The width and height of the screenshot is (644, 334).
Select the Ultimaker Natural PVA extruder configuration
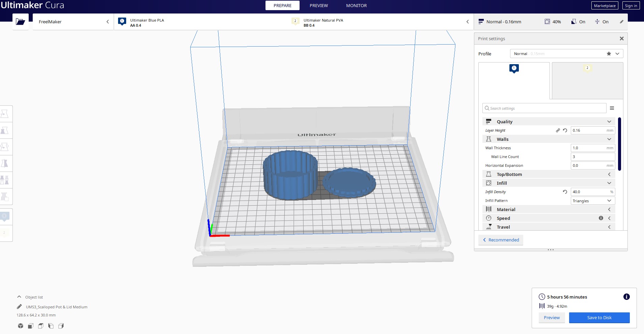(317, 22)
